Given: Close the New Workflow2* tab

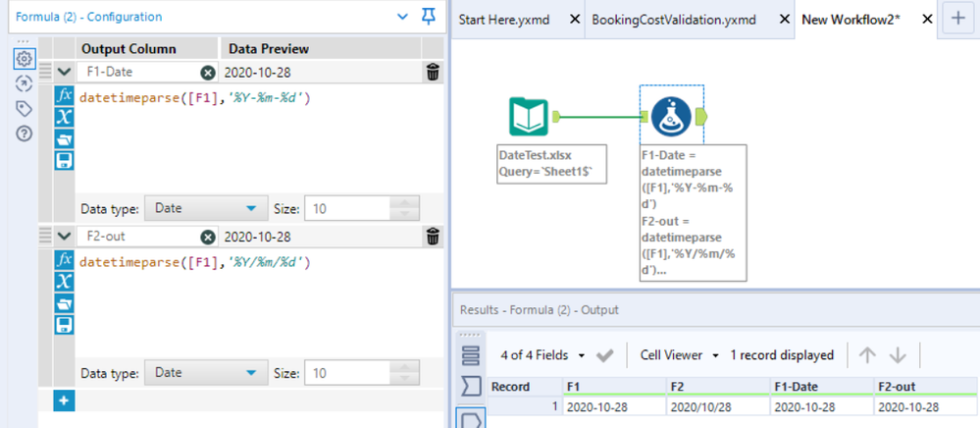Looking at the screenshot, I should tap(928, 20).
